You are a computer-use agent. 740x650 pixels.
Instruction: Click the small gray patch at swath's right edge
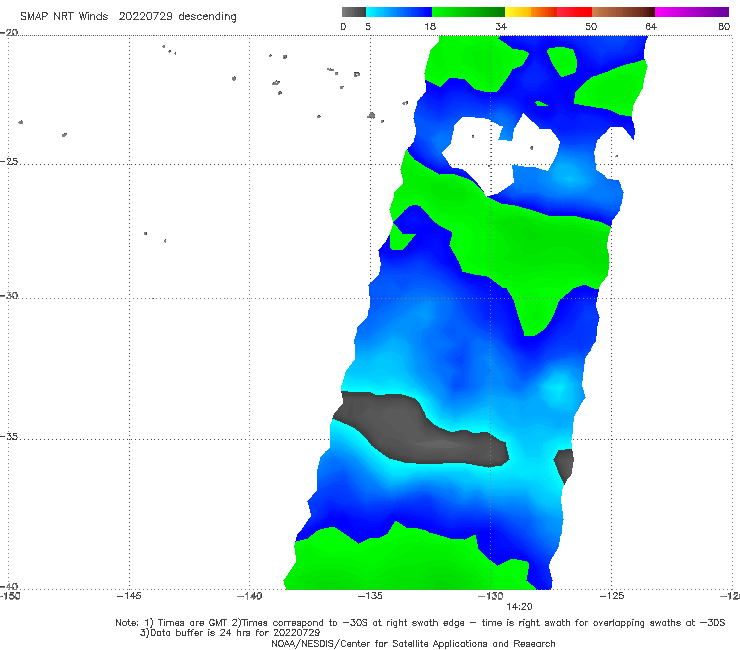click(564, 464)
